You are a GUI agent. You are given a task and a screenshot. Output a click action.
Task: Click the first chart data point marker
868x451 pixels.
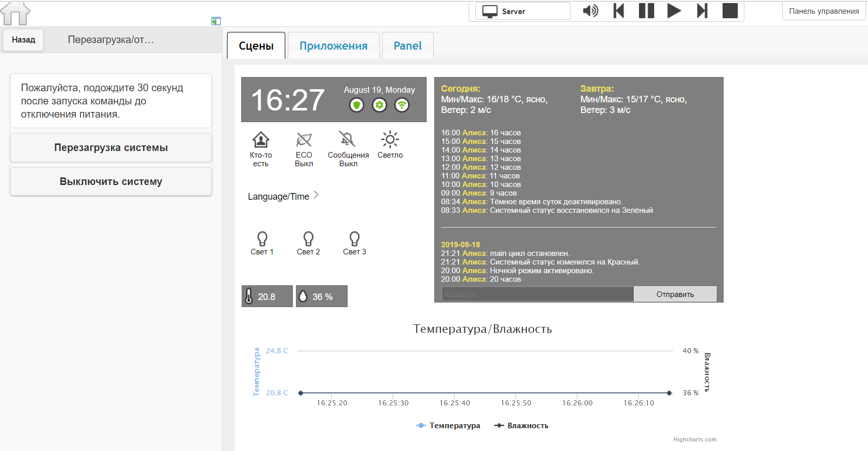tap(300, 393)
